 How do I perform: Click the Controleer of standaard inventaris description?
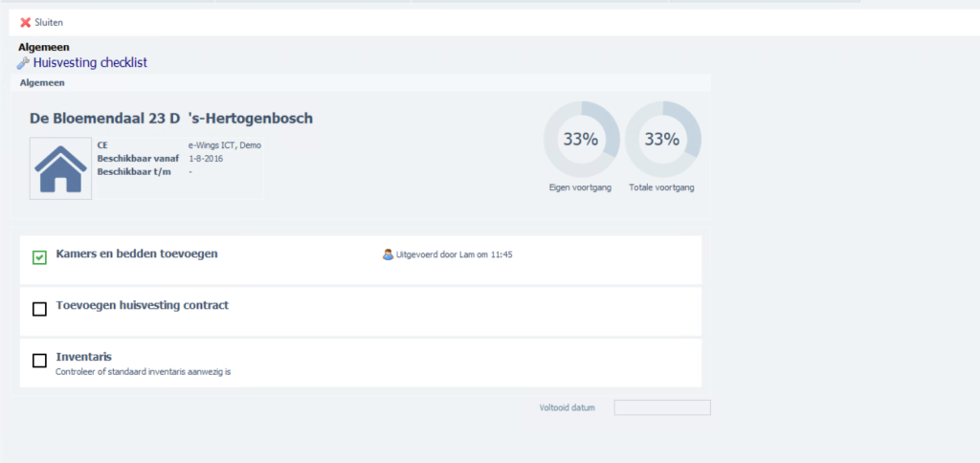tap(144, 371)
